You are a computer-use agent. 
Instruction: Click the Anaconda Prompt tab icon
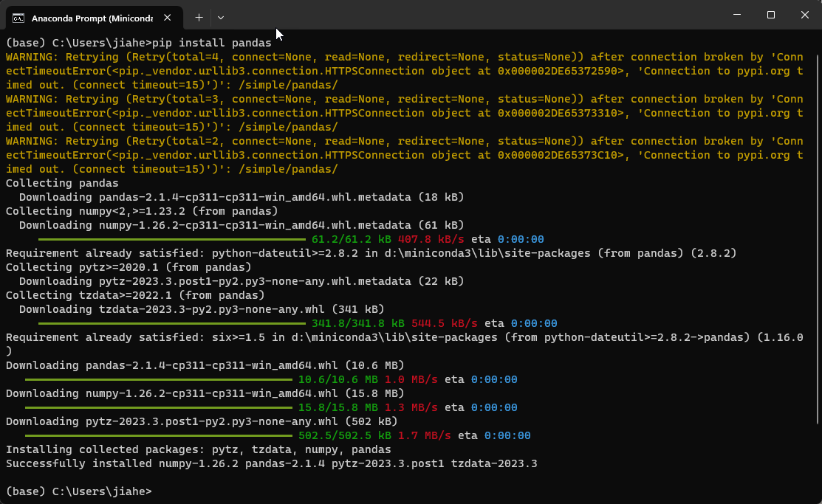(x=18, y=18)
